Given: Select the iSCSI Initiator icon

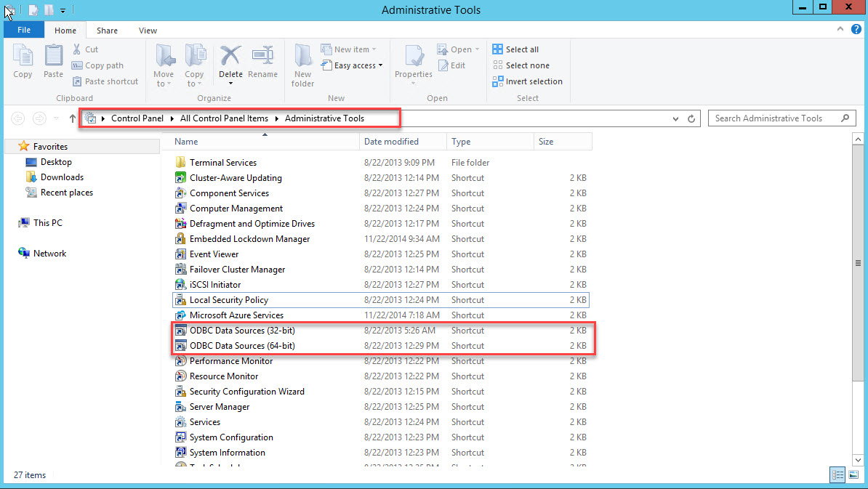Looking at the screenshot, I should tap(180, 284).
